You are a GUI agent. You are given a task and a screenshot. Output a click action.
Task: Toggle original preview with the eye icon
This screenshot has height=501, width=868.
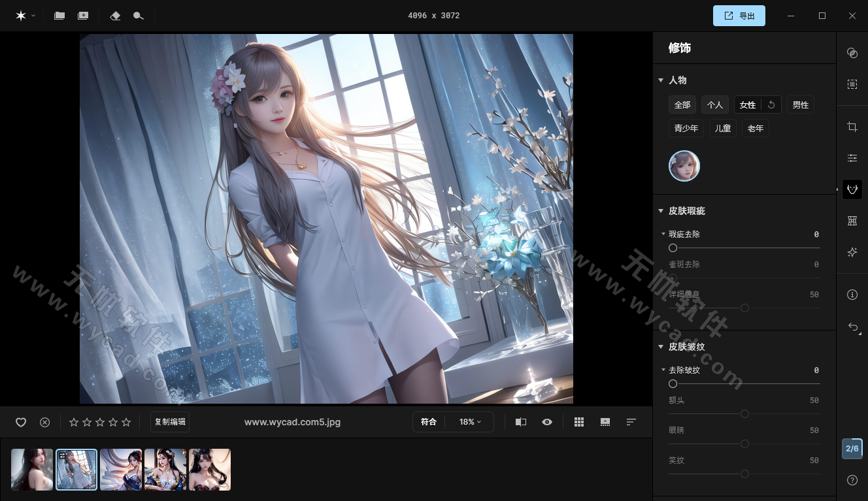click(x=547, y=422)
